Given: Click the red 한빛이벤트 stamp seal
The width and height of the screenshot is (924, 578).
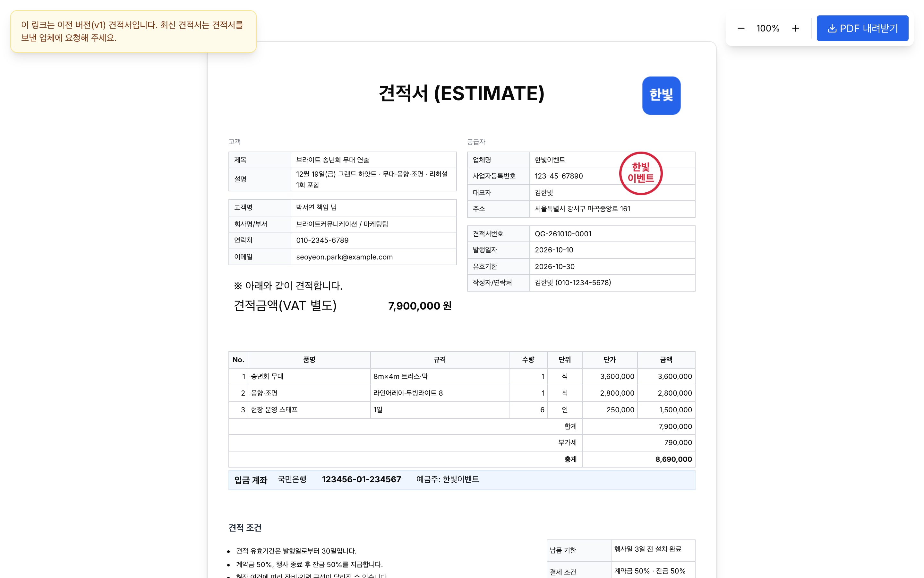Looking at the screenshot, I should 641,173.
